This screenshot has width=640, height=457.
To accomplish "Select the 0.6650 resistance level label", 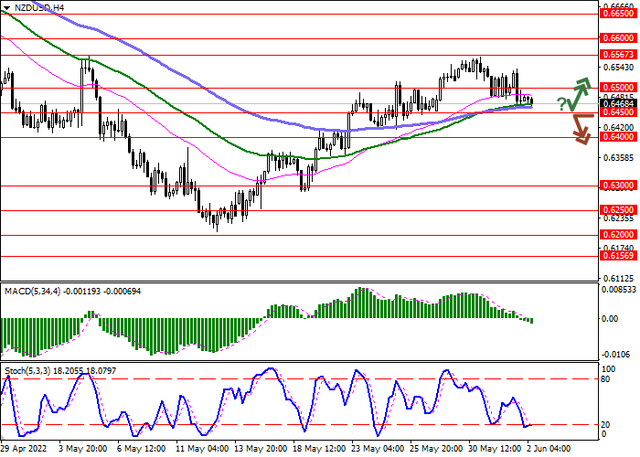I will click(614, 14).
